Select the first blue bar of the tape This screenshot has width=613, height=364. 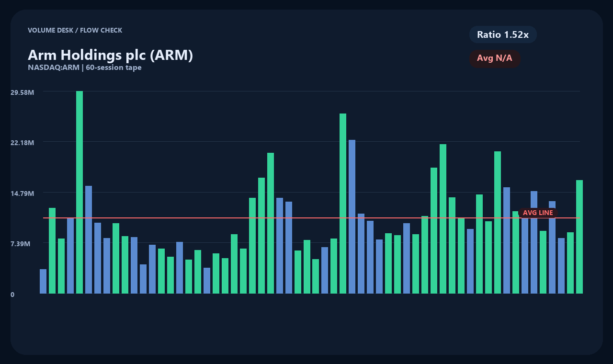(43, 281)
